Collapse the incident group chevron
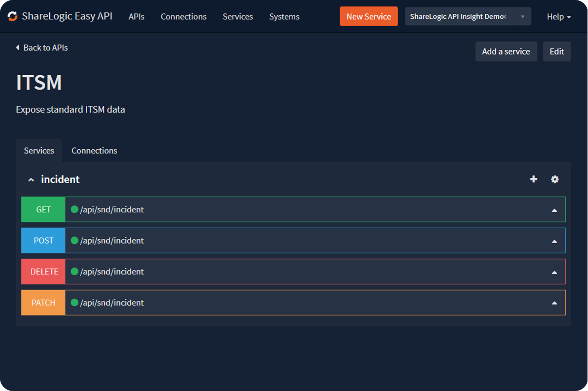The width and height of the screenshot is (588, 391). pyautogui.click(x=31, y=180)
